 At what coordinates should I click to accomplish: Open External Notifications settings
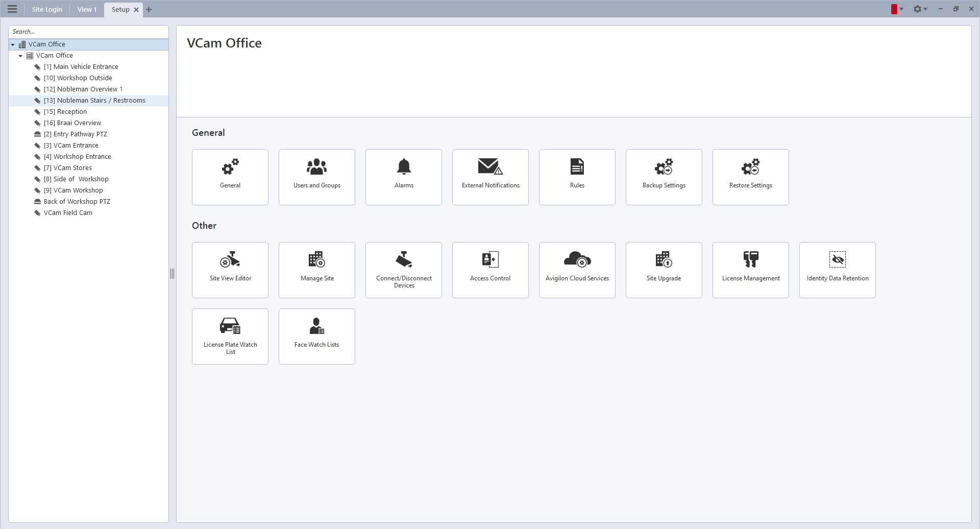click(x=491, y=177)
